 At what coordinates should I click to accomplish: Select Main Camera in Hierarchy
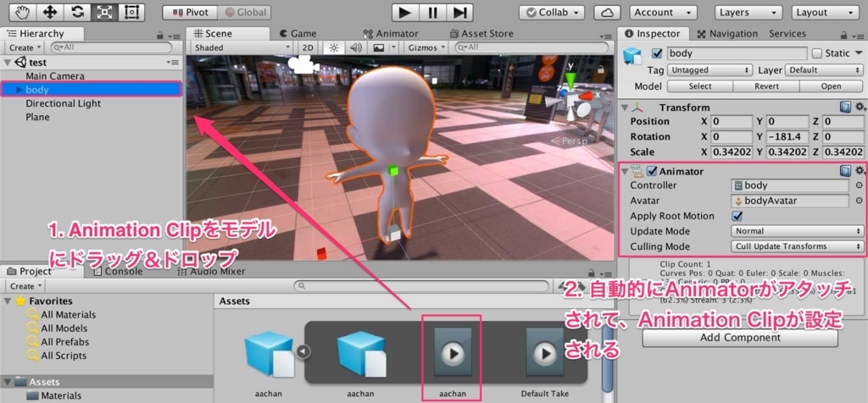(55, 75)
